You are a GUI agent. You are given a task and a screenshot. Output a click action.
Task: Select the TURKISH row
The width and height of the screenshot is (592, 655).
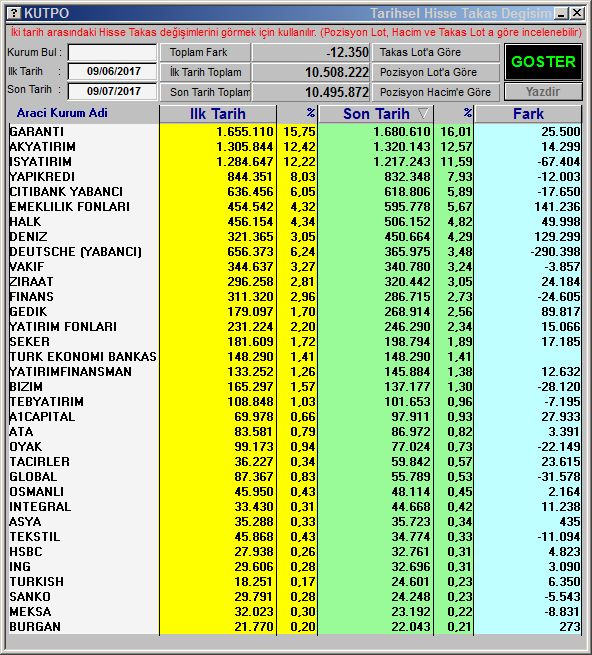click(295, 582)
